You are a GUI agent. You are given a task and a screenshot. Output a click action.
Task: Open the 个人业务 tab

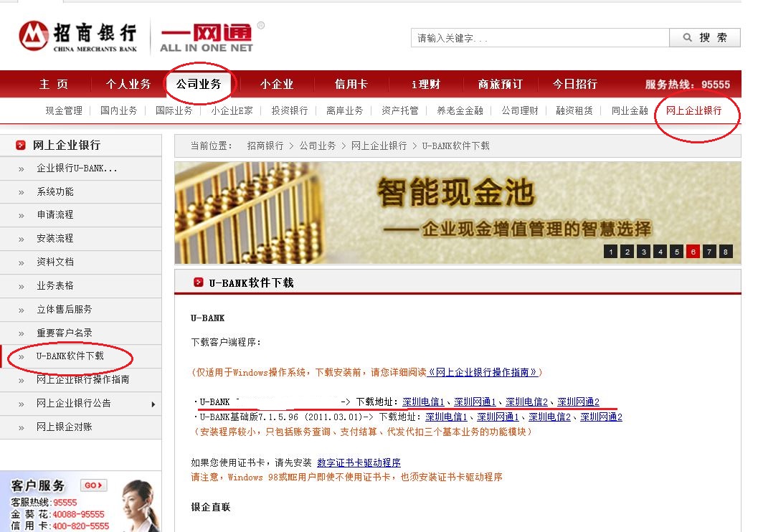coord(128,84)
